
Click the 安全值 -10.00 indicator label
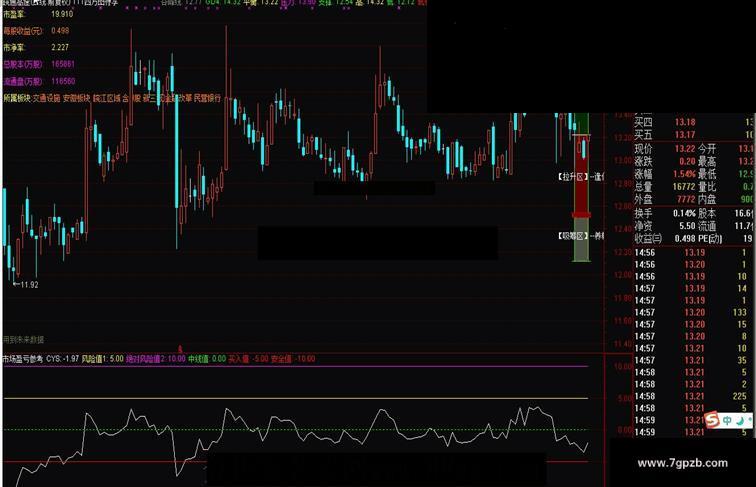(293, 359)
